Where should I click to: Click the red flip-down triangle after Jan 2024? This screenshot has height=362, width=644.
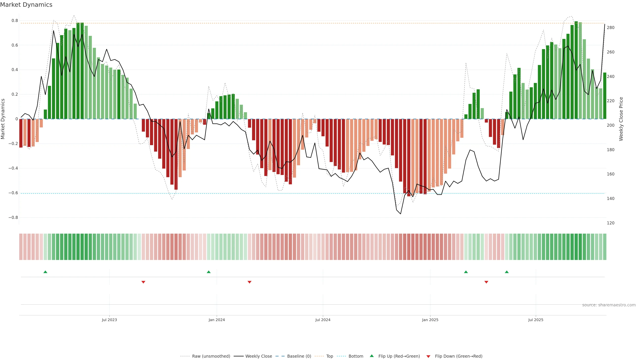pos(250,282)
